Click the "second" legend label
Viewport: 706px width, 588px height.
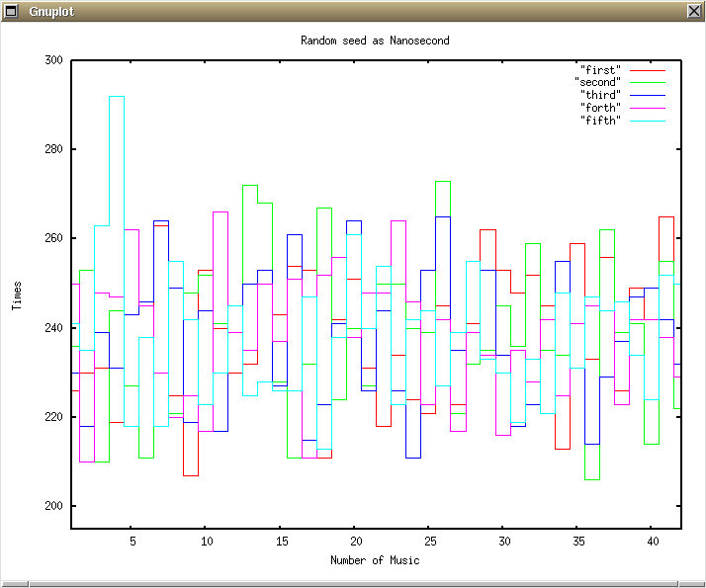597,82
